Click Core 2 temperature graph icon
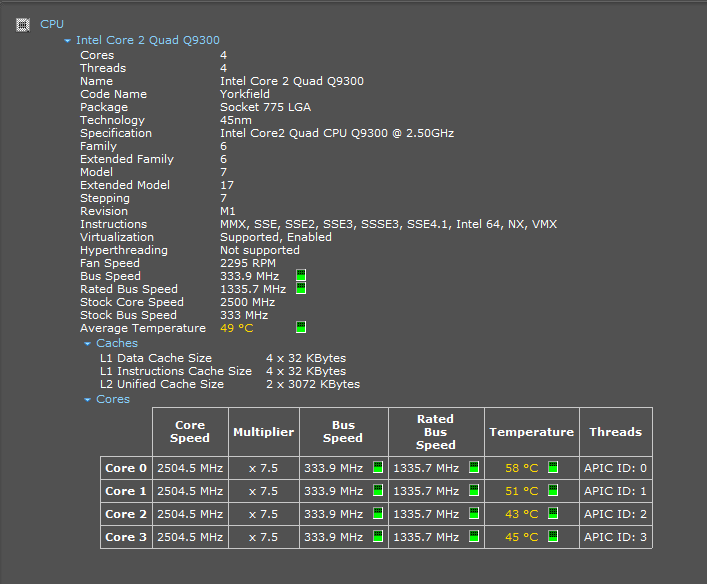Screen dimensions: 707x584 point(553,513)
